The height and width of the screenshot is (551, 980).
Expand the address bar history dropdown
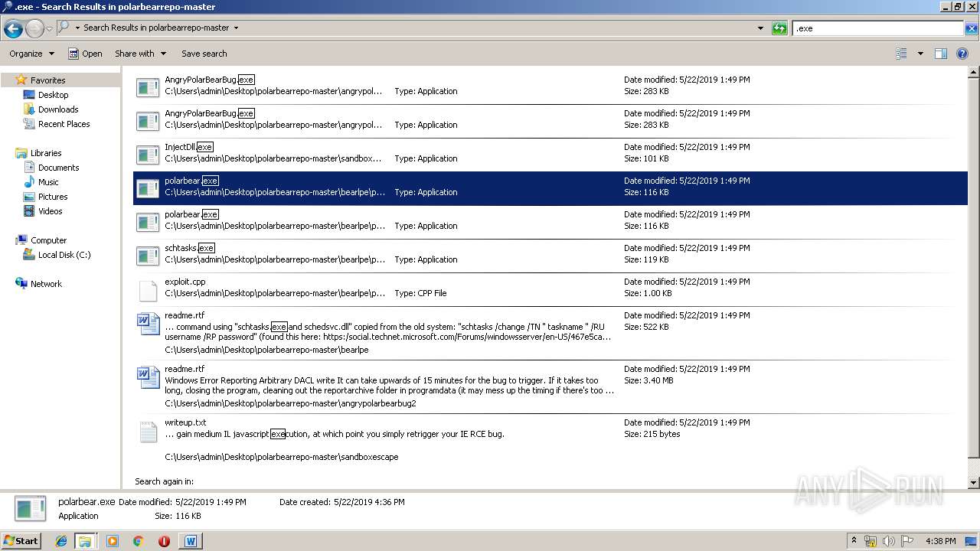click(x=760, y=28)
